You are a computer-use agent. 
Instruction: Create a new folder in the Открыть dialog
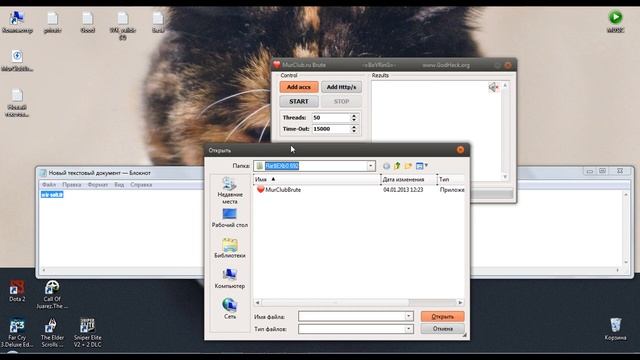(408, 166)
